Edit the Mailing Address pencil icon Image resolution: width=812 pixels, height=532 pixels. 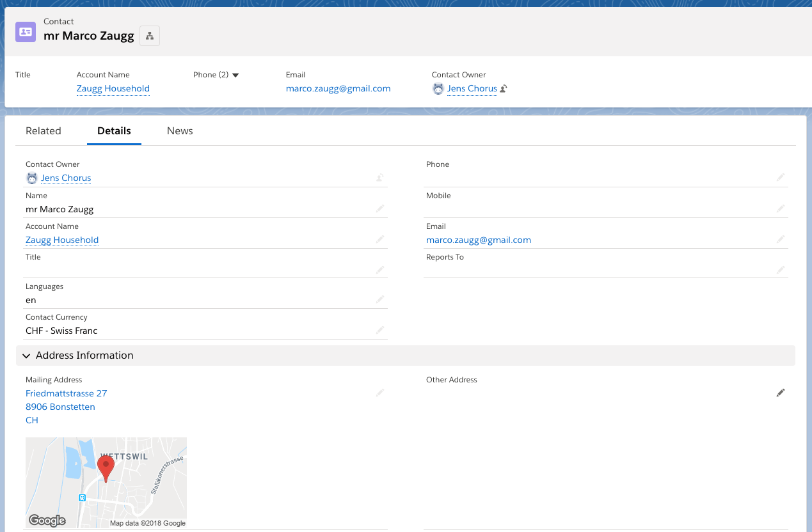380,393
